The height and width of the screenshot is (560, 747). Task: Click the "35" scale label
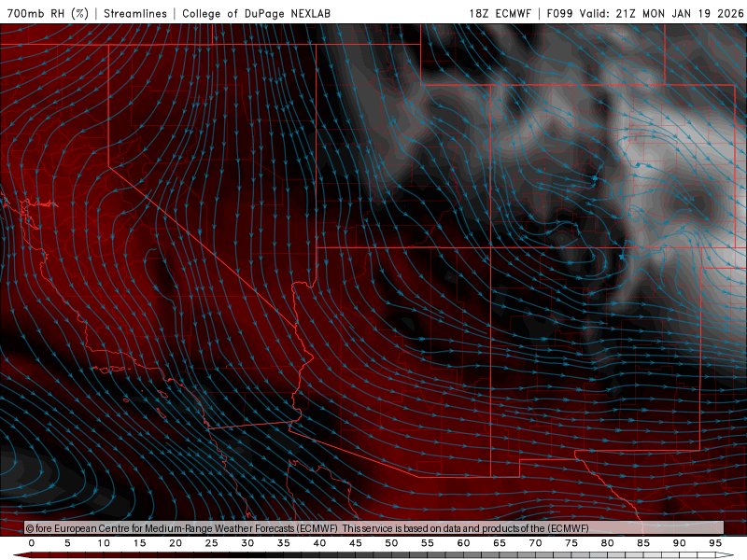point(284,543)
